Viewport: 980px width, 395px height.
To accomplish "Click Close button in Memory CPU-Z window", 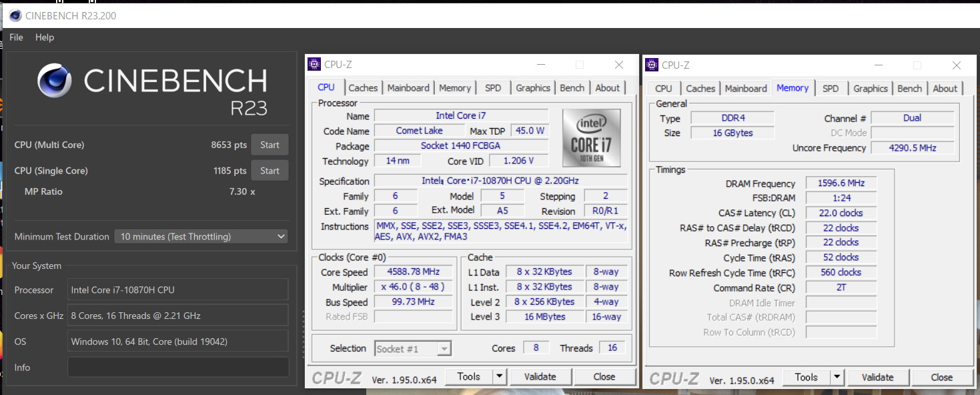I will point(941,378).
